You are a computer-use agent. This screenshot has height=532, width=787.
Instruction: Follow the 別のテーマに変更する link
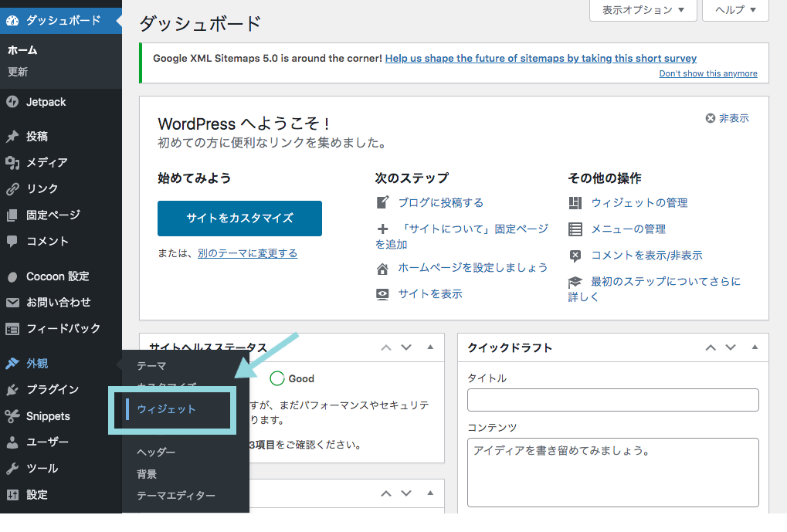tap(247, 253)
